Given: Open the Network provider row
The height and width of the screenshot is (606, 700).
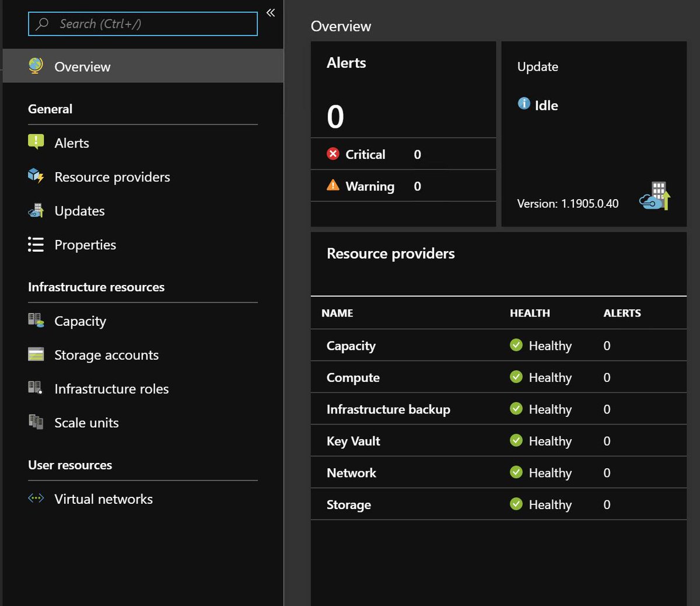Looking at the screenshot, I should 499,472.
